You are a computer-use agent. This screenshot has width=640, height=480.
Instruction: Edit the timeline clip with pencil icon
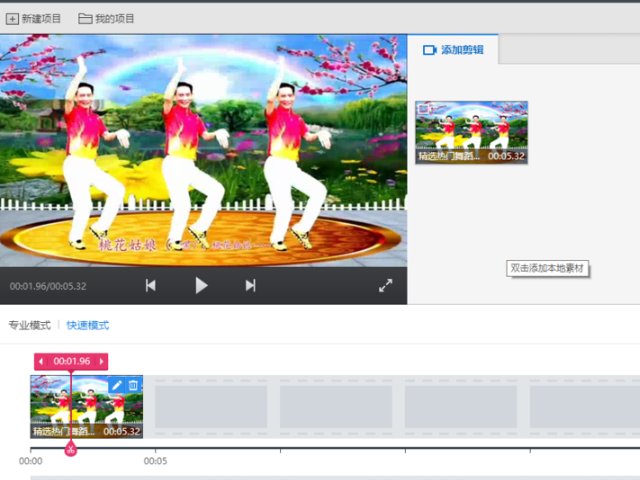[117, 385]
